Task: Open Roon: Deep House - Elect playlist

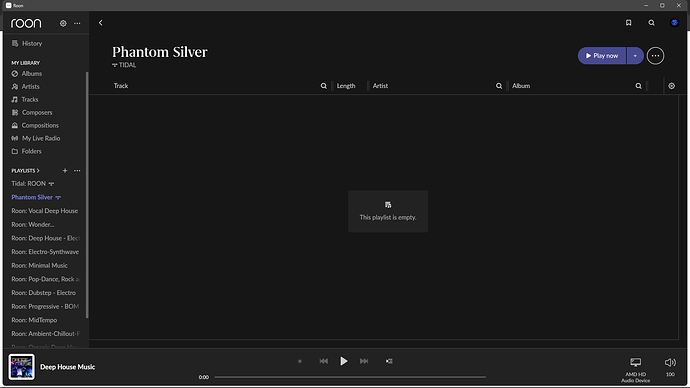Action: pyautogui.click(x=46, y=238)
